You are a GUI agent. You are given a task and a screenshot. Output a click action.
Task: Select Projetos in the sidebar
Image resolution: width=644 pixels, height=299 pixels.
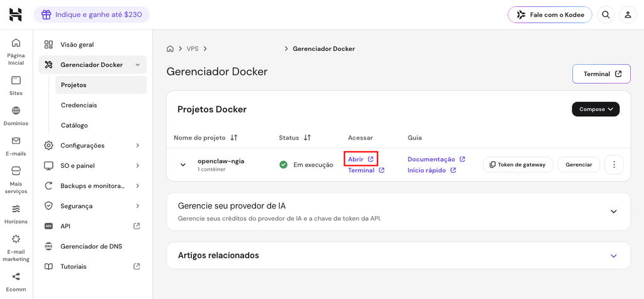(x=101, y=85)
